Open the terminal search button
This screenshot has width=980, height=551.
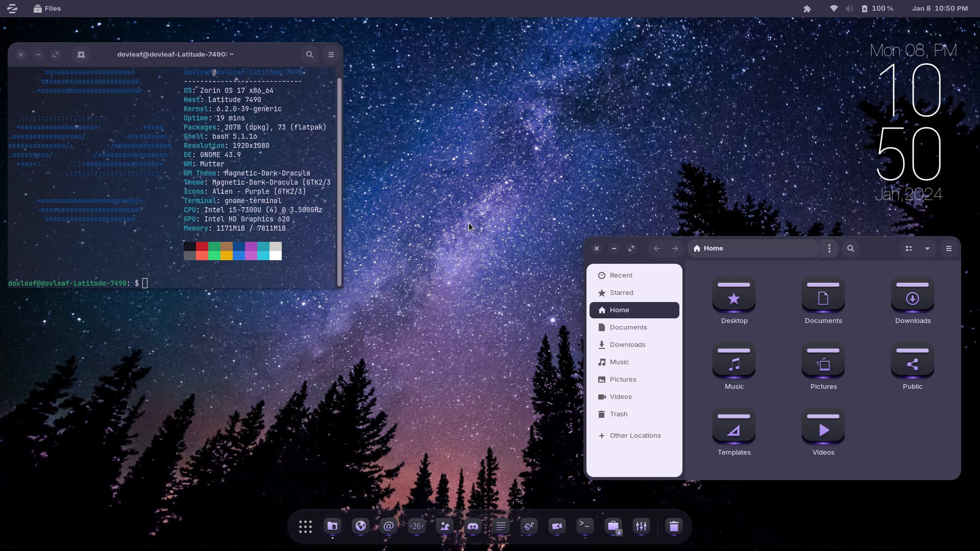[x=309, y=55]
